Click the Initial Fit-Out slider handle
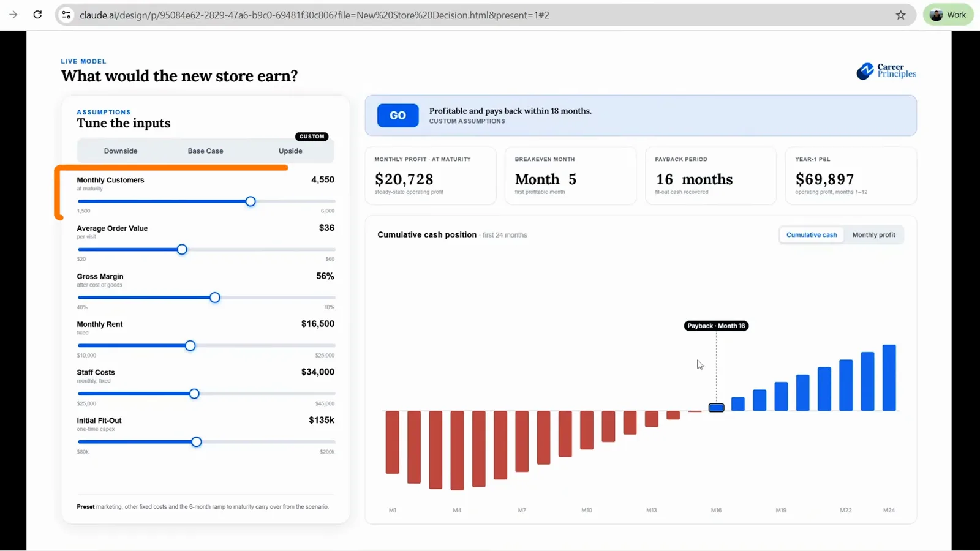This screenshot has height=551, width=980. click(197, 442)
